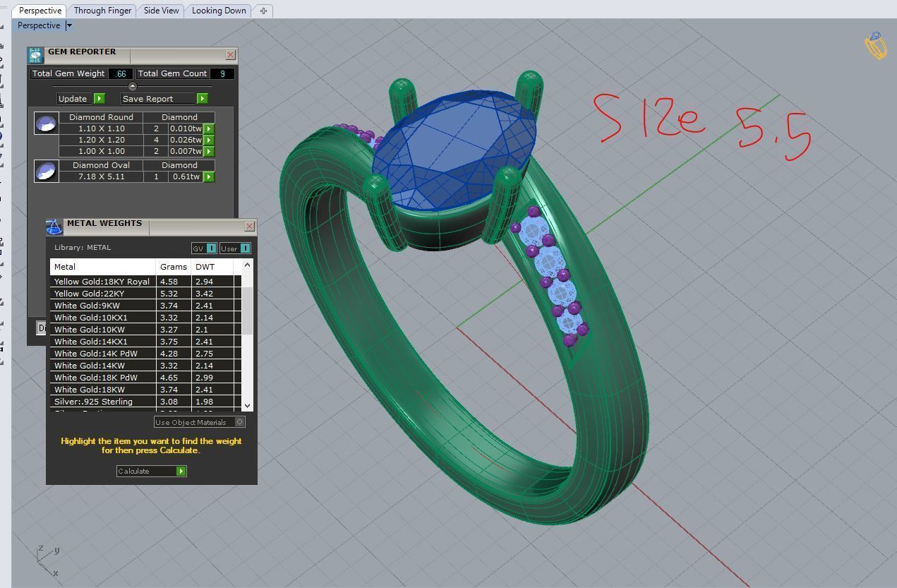The height and width of the screenshot is (588, 897).
Task: Click the 1.10 X 1.10 diamond size cell
Action: (101, 129)
